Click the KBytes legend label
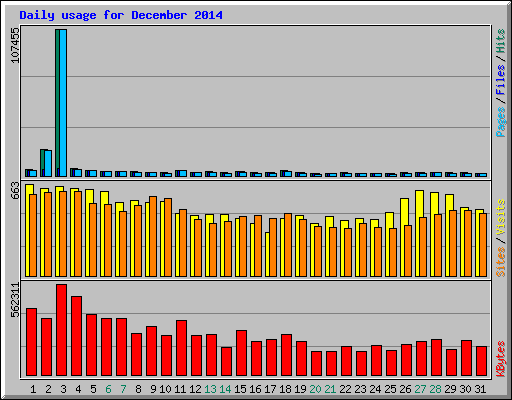 [x=501, y=359]
